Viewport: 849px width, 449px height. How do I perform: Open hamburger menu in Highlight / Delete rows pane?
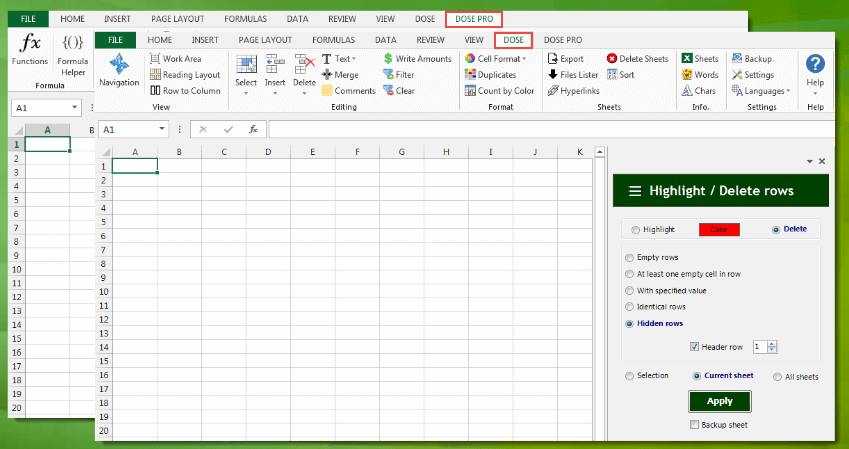coord(635,191)
